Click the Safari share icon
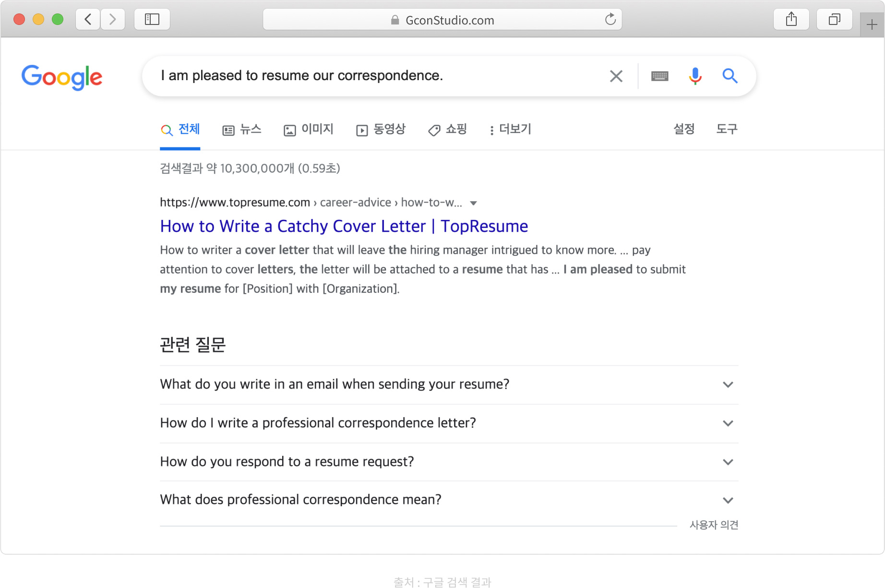Image resolution: width=885 pixels, height=588 pixels. [791, 19]
